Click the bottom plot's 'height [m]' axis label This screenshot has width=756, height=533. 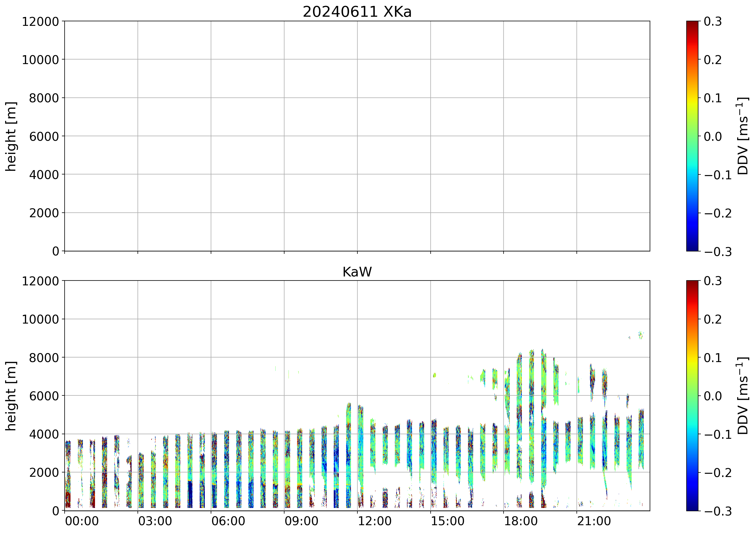[11, 396]
